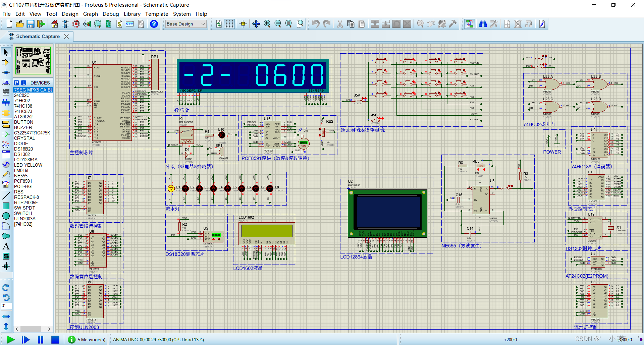Select LCD12864A in the devices list
Image resolution: width=644 pixels, height=345 pixels.
(x=33, y=160)
